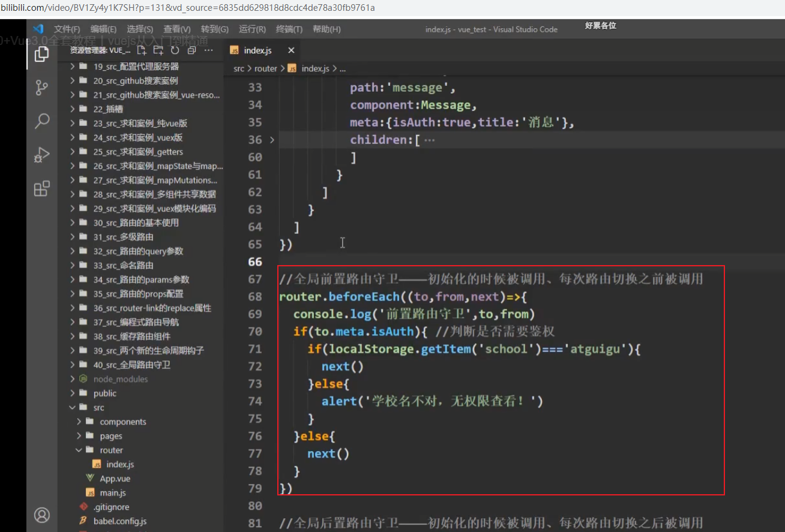Collapse all folders in explorer
785x532 pixels.
click(x=191, y=50)
